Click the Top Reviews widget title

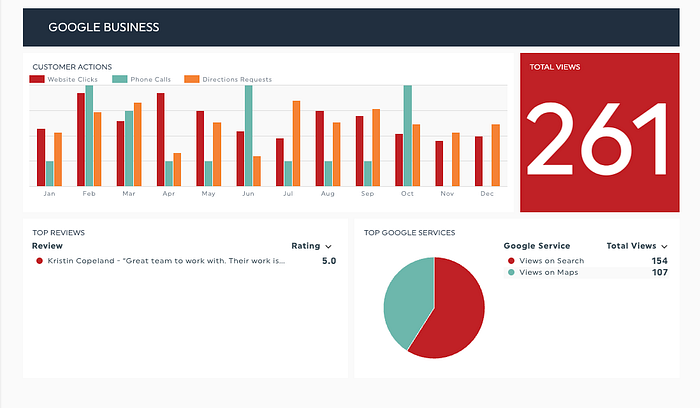coord(58,233)
